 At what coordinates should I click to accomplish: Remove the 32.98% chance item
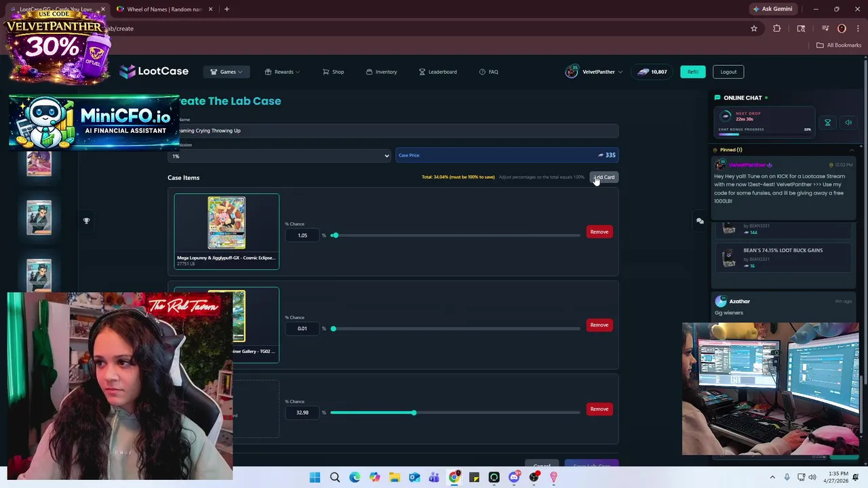point(599,409)
